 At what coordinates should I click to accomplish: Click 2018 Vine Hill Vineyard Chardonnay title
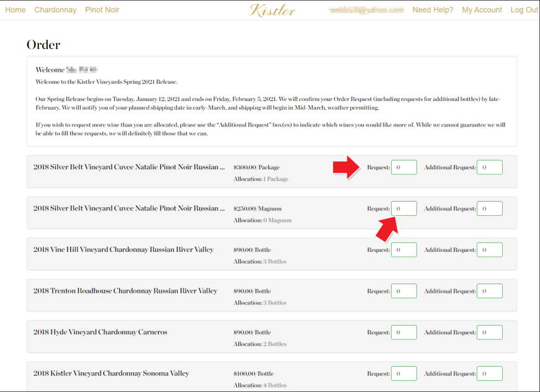click(124, 249)
